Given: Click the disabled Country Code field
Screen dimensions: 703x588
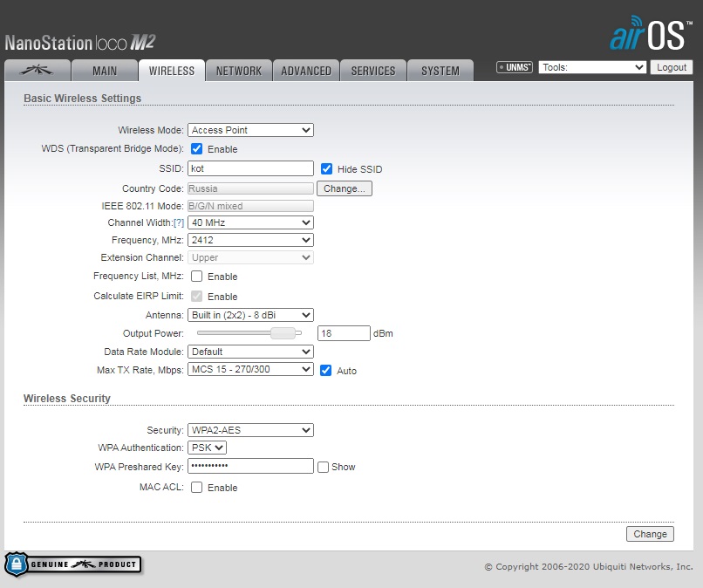Looking at the screenshot, I should click(250, 188).
